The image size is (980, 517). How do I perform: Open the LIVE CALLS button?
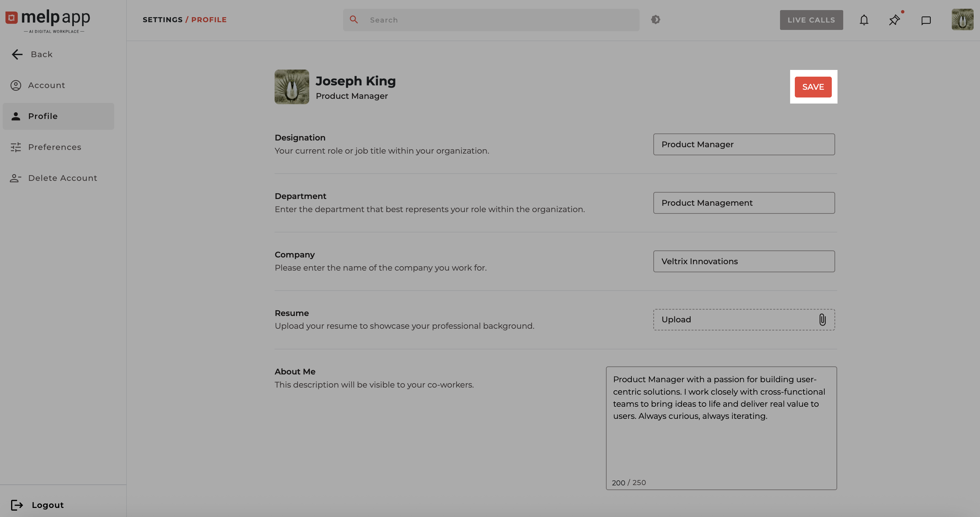pos(811,20)
